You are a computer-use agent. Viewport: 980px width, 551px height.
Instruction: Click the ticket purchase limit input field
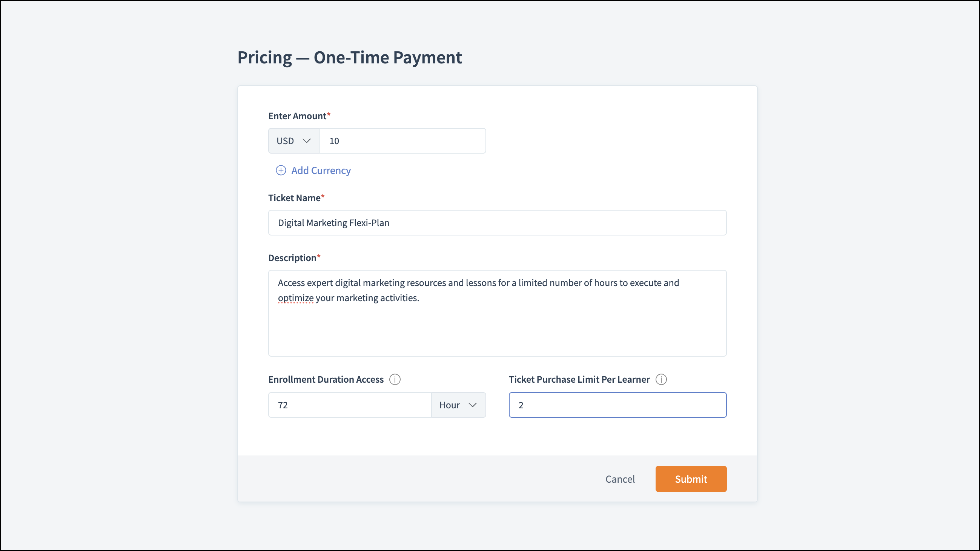[x=617, y=405]
